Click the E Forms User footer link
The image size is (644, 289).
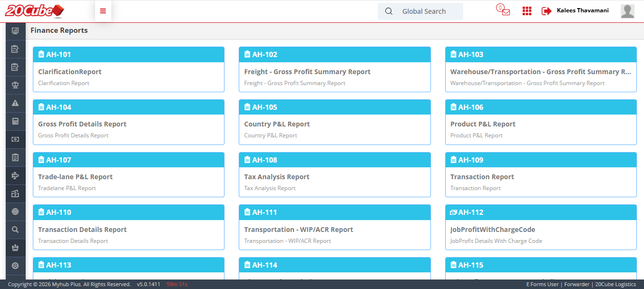(542, 284)
